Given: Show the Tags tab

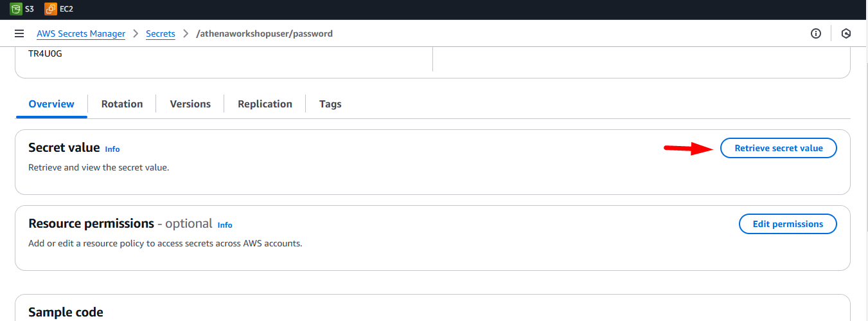Looking at the screenshot, I should [x=330, y=104].
